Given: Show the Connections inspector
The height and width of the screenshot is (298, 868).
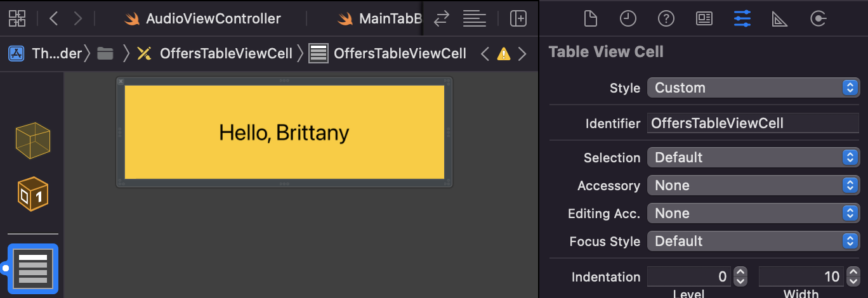Looking at the screenshot, I should tap(819, 18).
